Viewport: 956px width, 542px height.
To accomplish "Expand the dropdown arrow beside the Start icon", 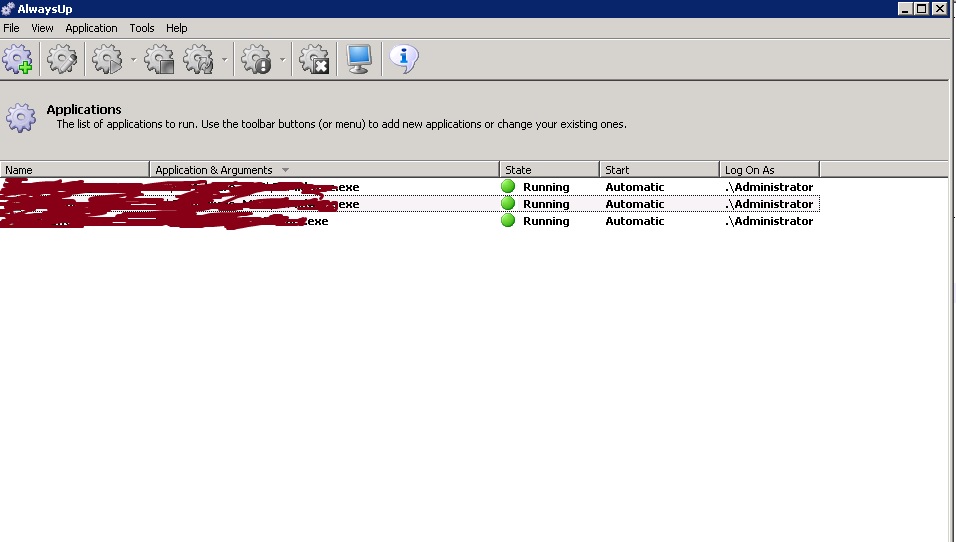I will pos(133,61).
